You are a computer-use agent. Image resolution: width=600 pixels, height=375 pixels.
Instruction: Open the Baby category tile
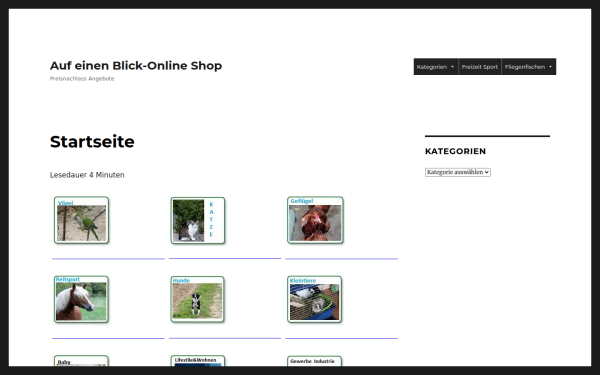(x=81, y=361)
